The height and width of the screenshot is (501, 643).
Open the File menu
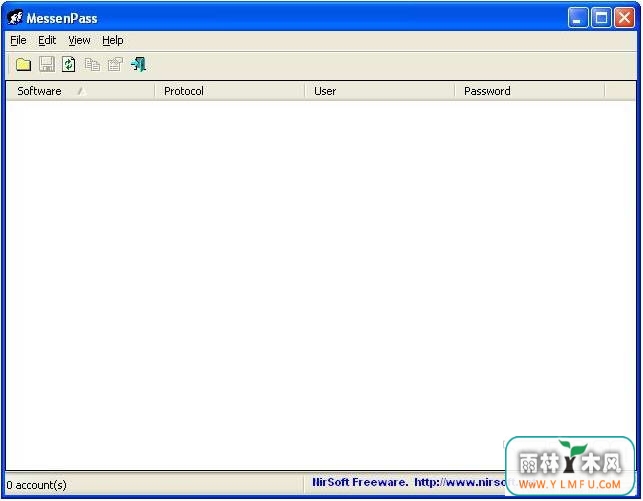18,40
